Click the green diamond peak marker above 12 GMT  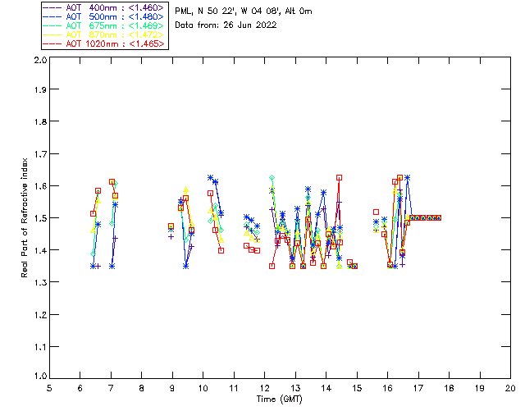[272, 177]
